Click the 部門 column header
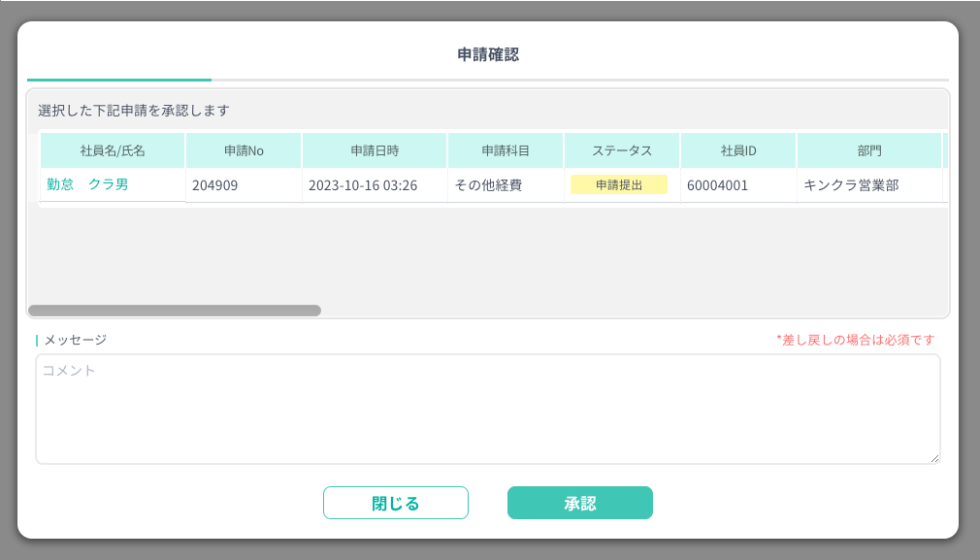The image size is (980, 560). pyautogui.click(x=869, y=150)
